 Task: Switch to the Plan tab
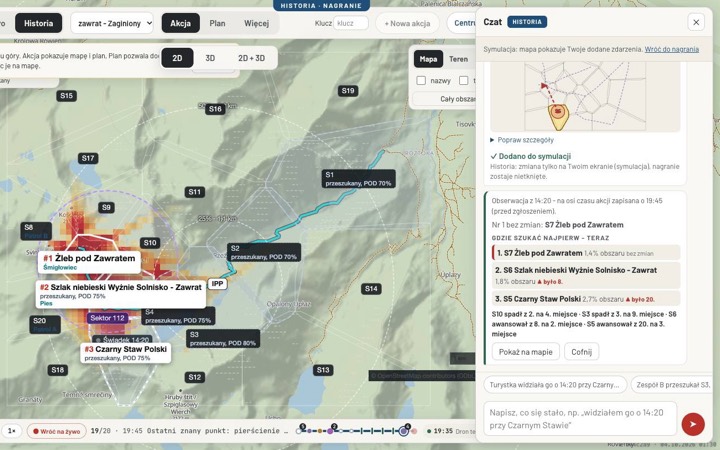pos(217,23)
